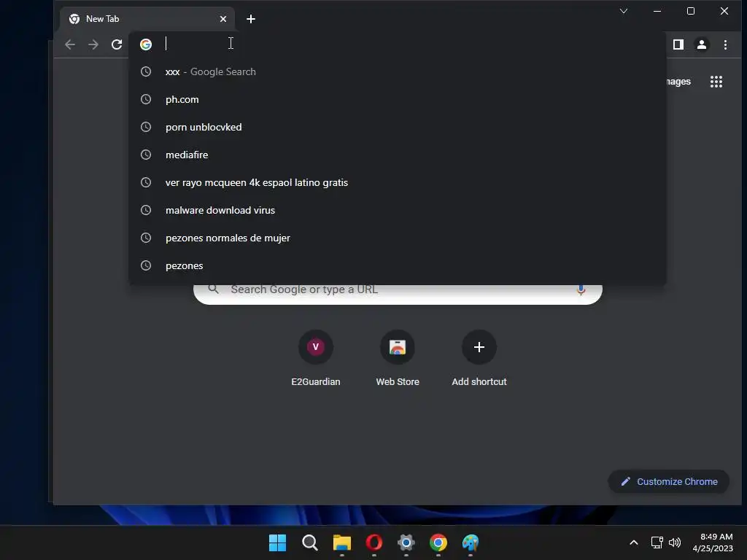Open Opera from the taskbar
The image size is (747, 560).
(374, 542)
